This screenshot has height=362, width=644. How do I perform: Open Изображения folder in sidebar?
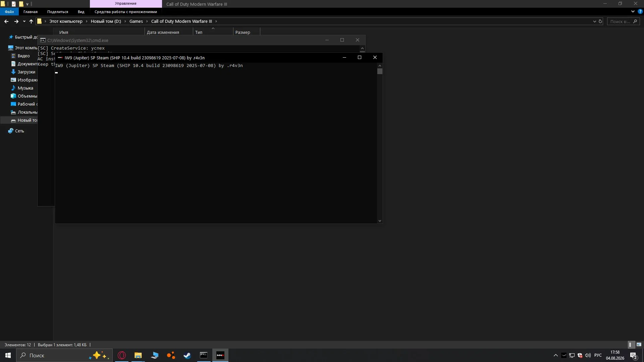[x=23, y=80]
